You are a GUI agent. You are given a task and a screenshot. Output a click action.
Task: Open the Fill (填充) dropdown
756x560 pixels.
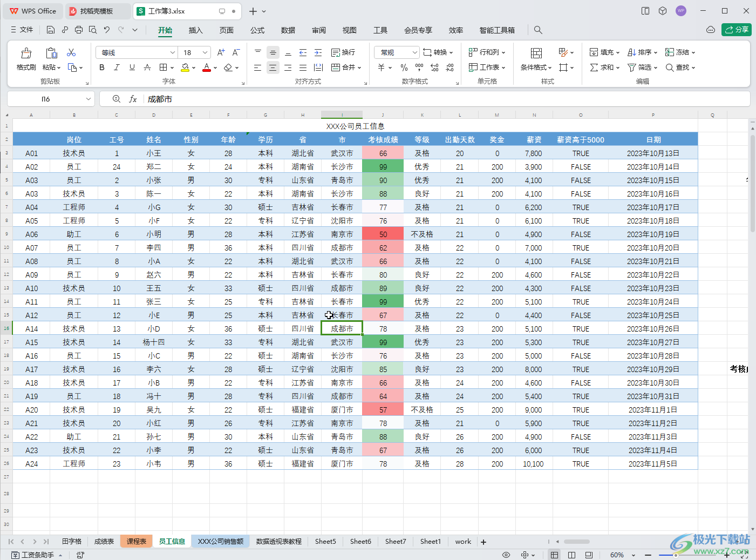(604, 52)
